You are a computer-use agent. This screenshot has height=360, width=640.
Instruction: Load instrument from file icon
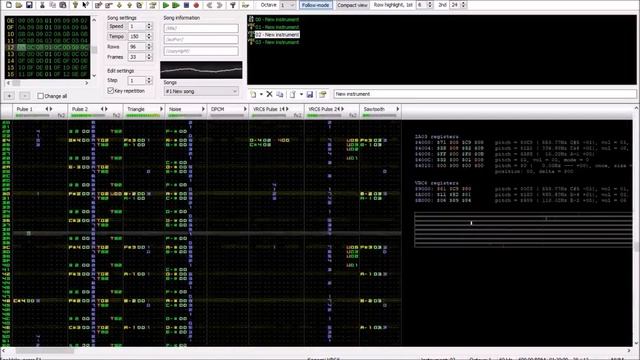(292, 94)
